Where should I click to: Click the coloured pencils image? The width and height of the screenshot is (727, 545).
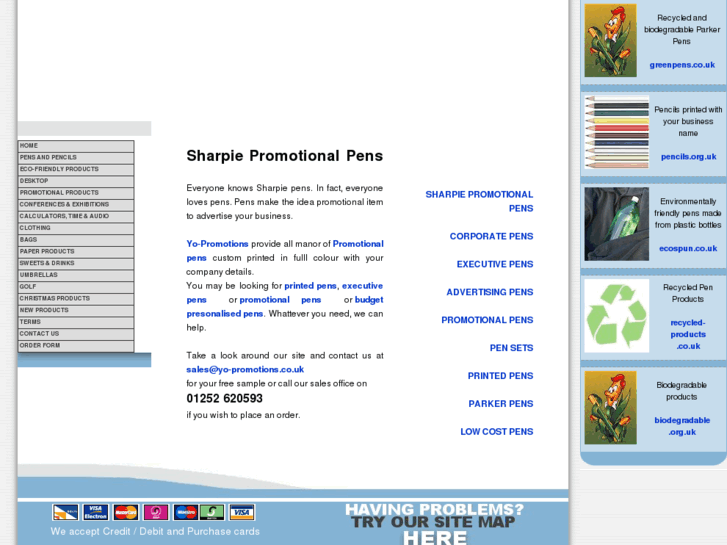click(617, 132)
